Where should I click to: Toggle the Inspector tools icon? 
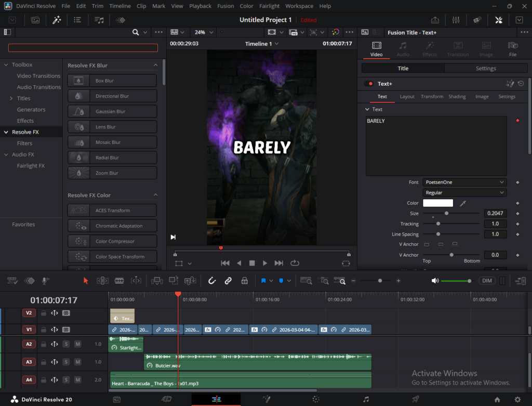click(x=499, y=20)
